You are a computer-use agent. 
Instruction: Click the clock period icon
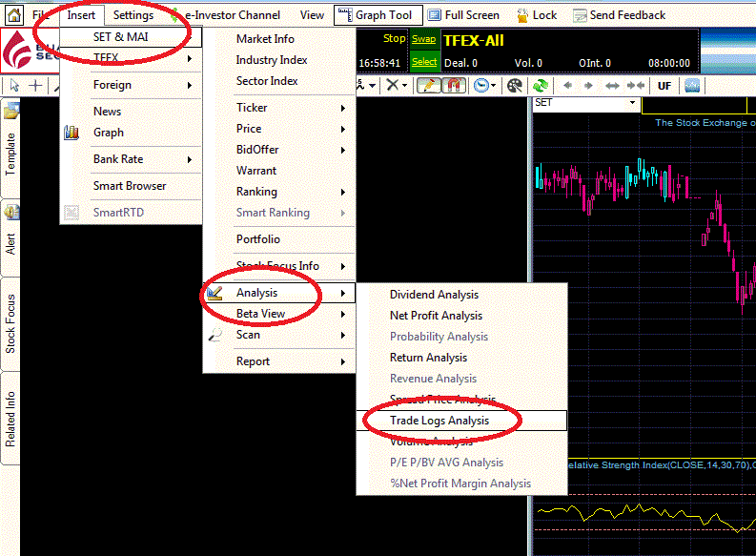pyautogui.click(x=481, y=85)
